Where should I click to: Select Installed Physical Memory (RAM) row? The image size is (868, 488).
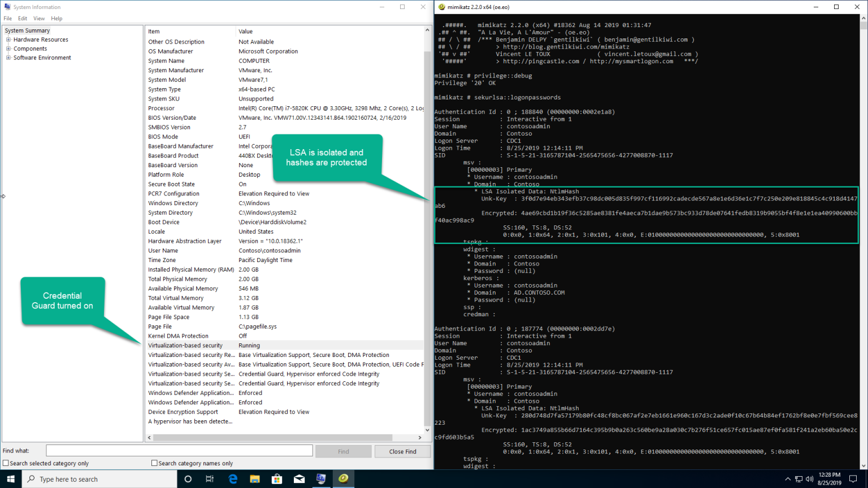coord(285,270)
